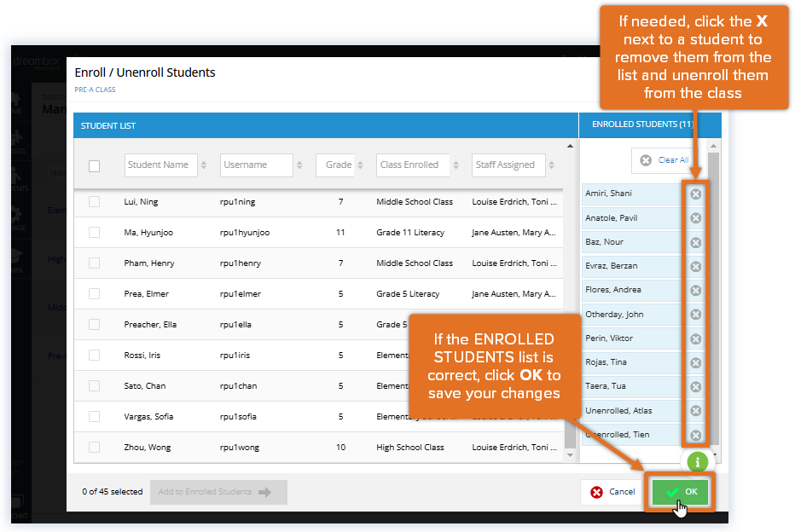Click username rpu1hyunjoo

click(245, 233)
